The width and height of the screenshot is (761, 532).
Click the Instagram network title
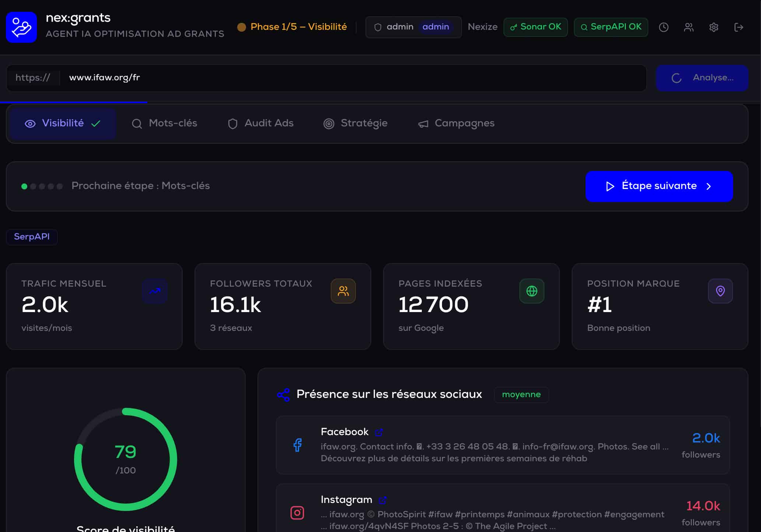[346, 500]
